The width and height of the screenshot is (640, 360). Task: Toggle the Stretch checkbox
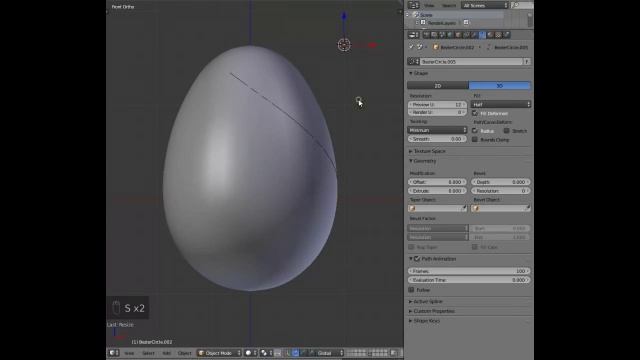[506, 131]
